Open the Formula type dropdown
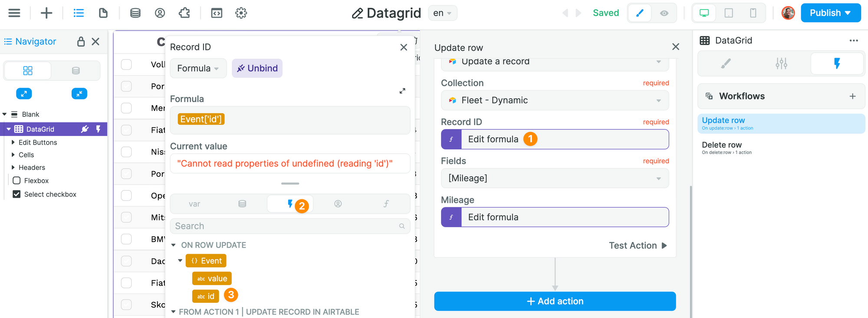 (x=198, y=68)
